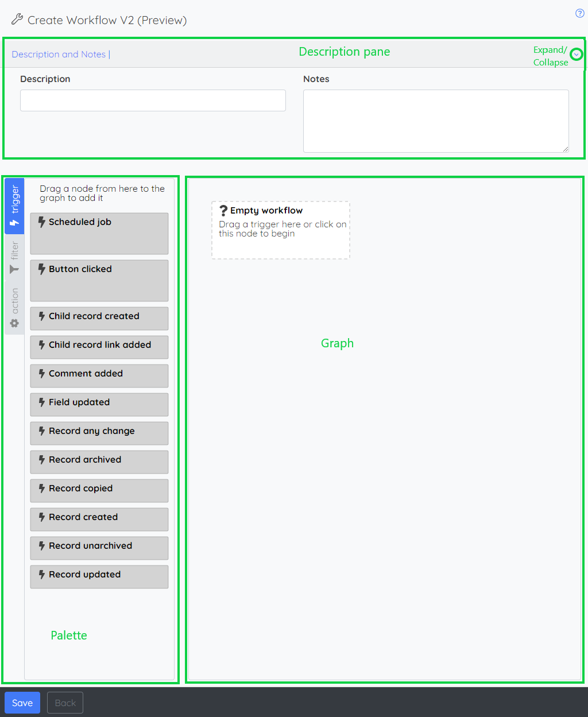Click inside the Description field
The image size is (588, 717).
(152, 100)
